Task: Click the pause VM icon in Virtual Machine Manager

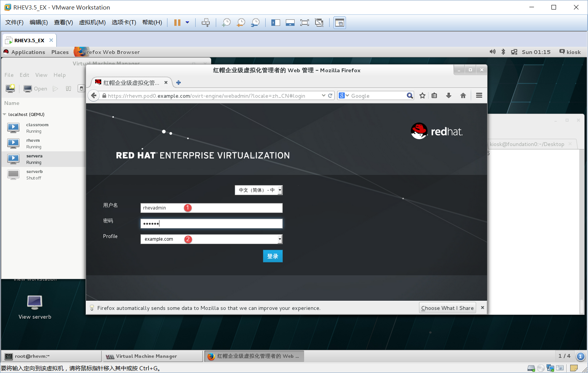Action: (69, 89)
